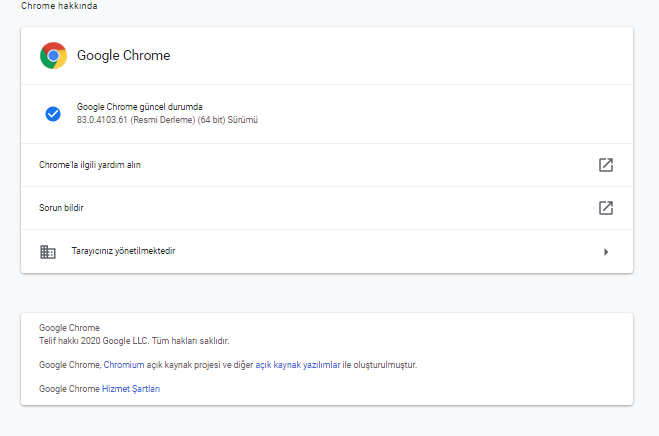Image resolution: width=659 pixels, height=436 pixels.
Task: Expand the Tarayıcınız yönetilmektedir arrow
Action: (605, 251)
